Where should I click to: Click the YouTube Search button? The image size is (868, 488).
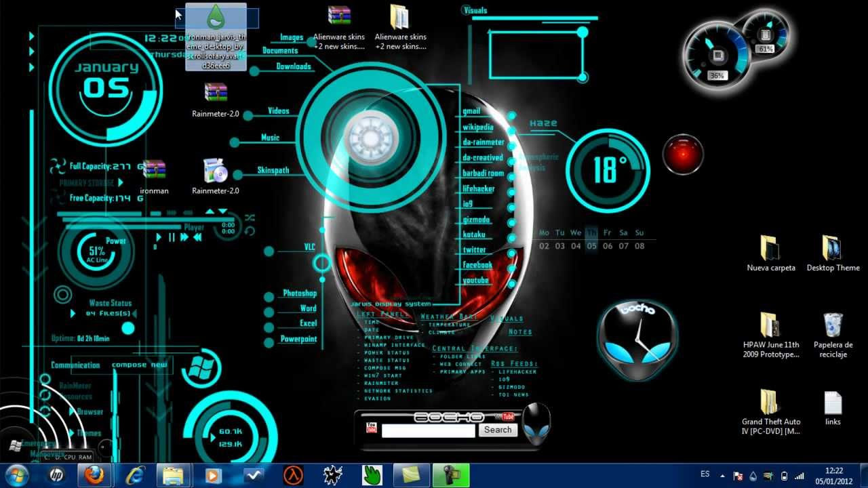coord(498,430)
